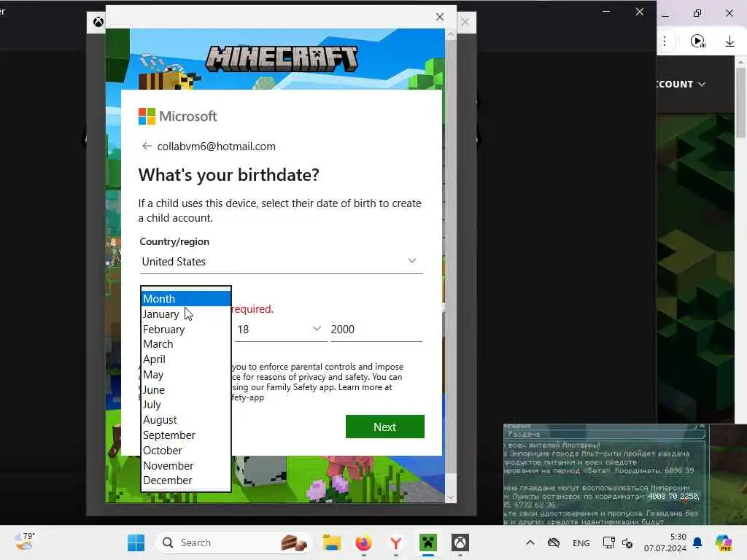Open the day dropdown showing 18
The height and width of the screenshot is (560, 747).
point(280,330)
